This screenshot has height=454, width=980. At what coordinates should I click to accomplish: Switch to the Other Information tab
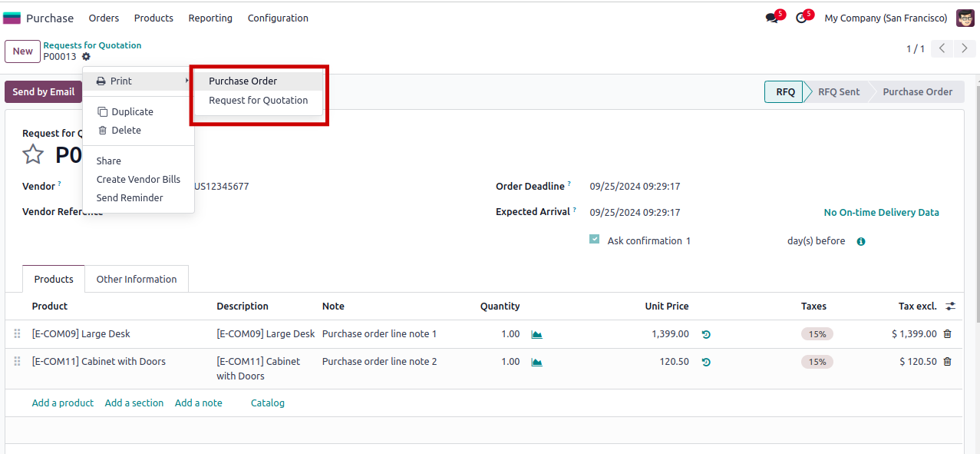point(137,279)
